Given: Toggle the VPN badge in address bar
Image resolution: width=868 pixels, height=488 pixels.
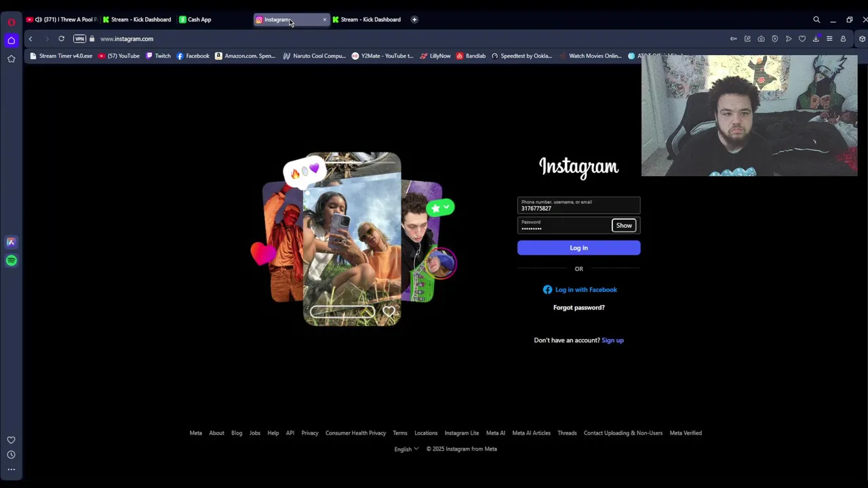Looking at the screenshot, I should tap(79, 39).
